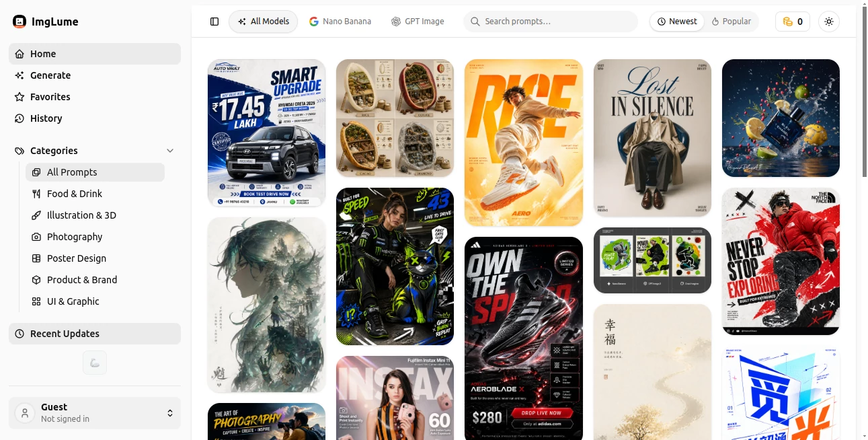
Task: Open the seed pods infographic image
Action: [x=395, y=118]
